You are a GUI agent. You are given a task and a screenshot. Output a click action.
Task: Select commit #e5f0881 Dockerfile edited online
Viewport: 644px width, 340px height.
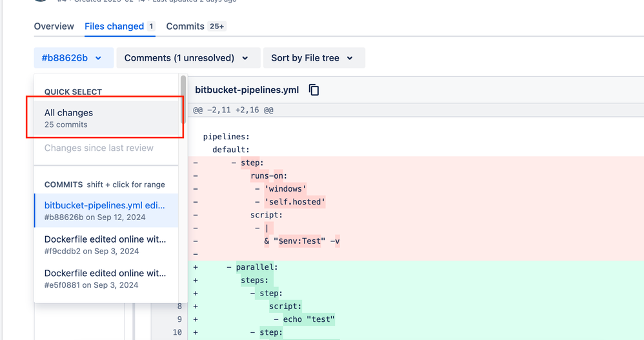click(x=106, y=279)
